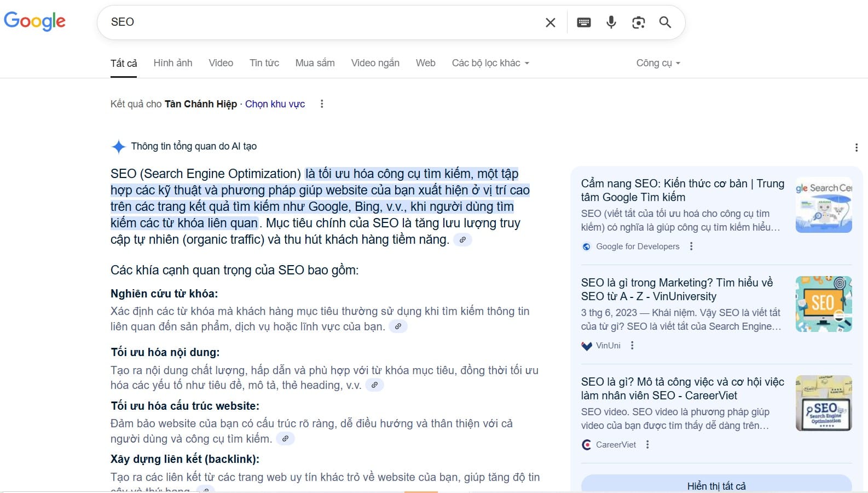Open the on-screen keyboard input tool

[x=583, y=22]
